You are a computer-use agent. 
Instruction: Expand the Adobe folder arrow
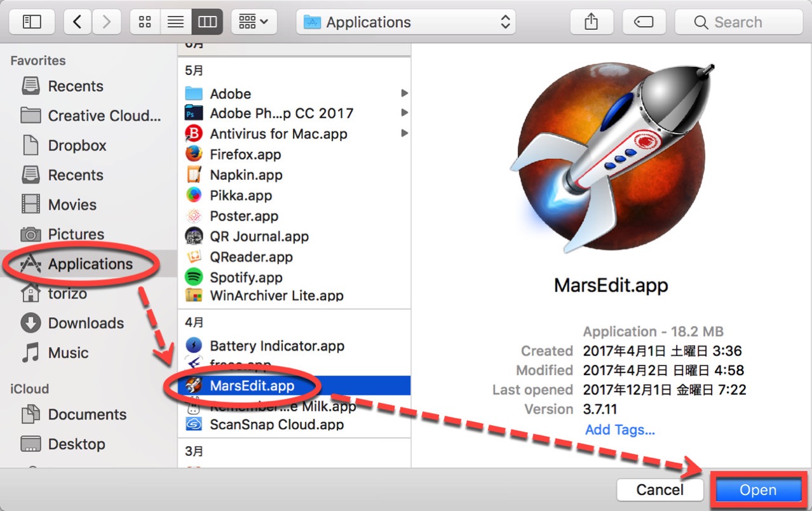click(404, 93)
